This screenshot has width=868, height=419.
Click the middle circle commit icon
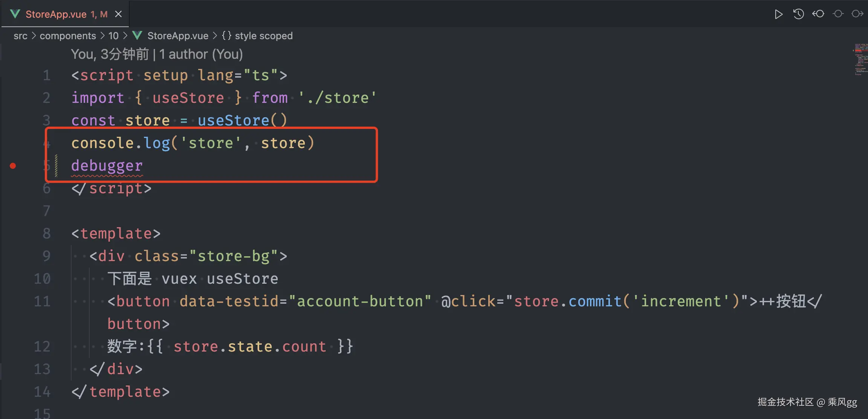point(838,14)
